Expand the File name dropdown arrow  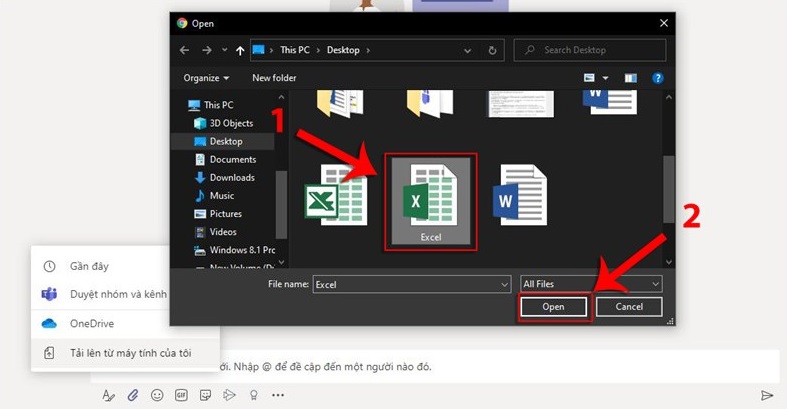[x=504, y=285]
